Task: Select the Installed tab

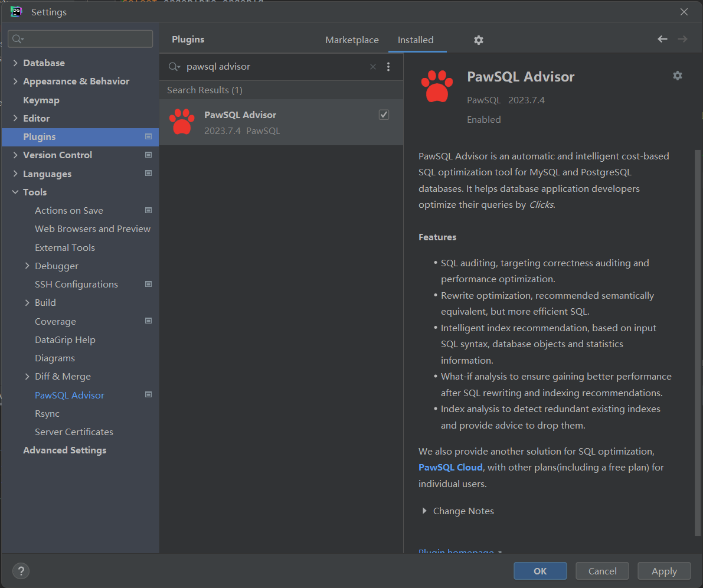Action: (416, 40)
